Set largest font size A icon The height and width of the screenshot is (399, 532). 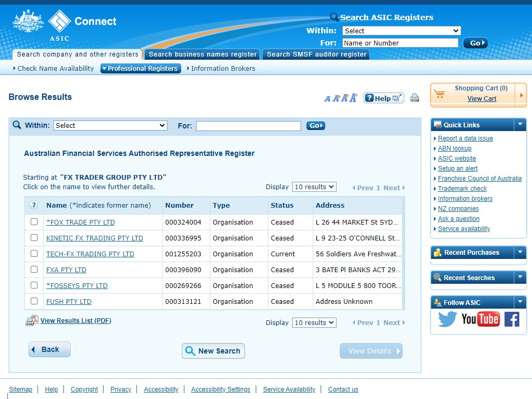click(x=353, y=98)
